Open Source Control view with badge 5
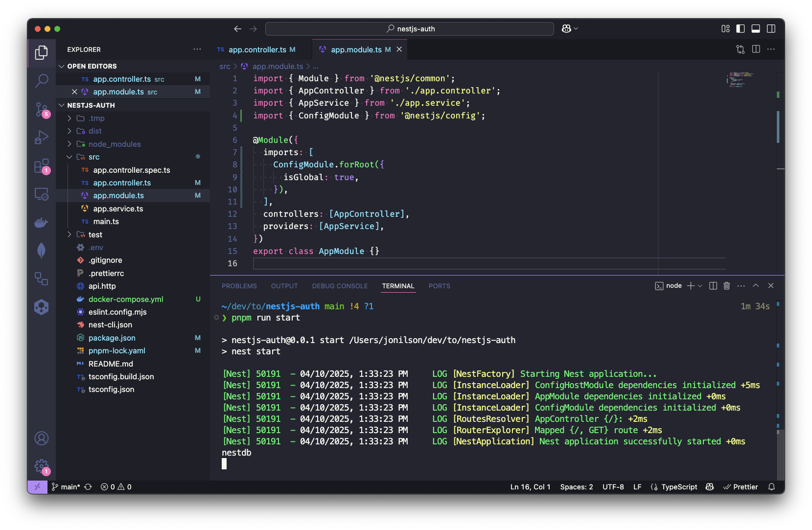812x530 pixels. (x=42, y=110)
